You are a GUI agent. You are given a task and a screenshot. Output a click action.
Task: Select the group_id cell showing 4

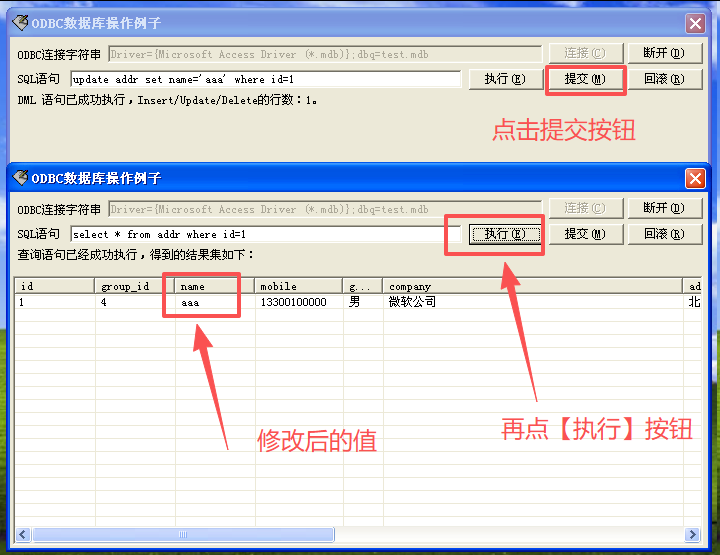135,302
